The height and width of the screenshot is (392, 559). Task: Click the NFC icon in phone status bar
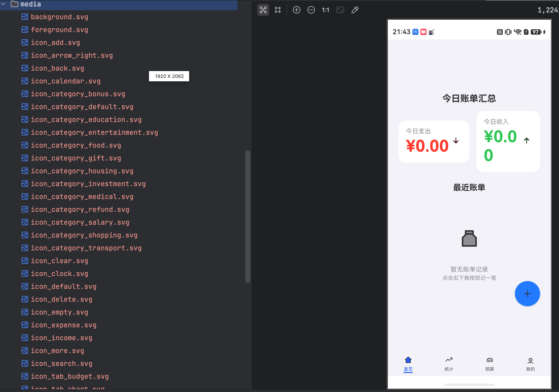(x=500, y=32)
